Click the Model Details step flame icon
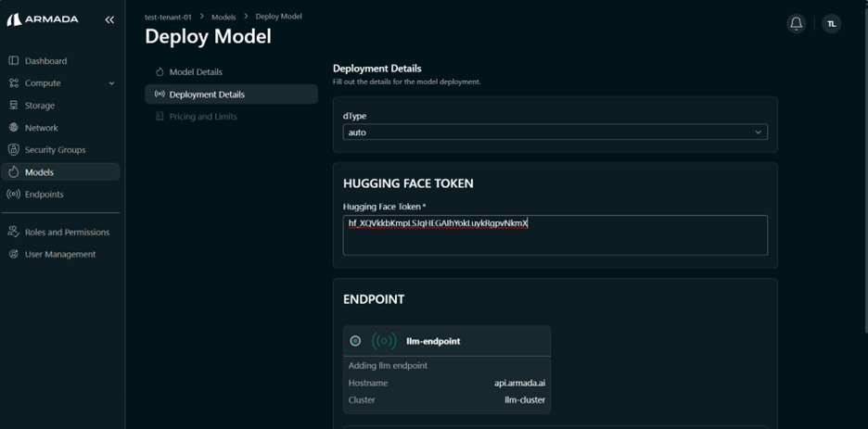Image resolution: width=868 pixels, height=429 pixels. tap(160, 72)
